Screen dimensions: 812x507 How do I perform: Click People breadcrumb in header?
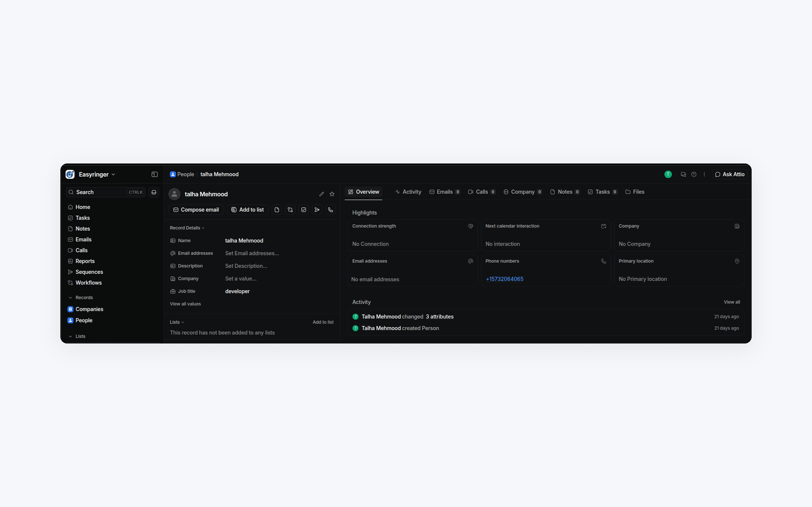182,174
